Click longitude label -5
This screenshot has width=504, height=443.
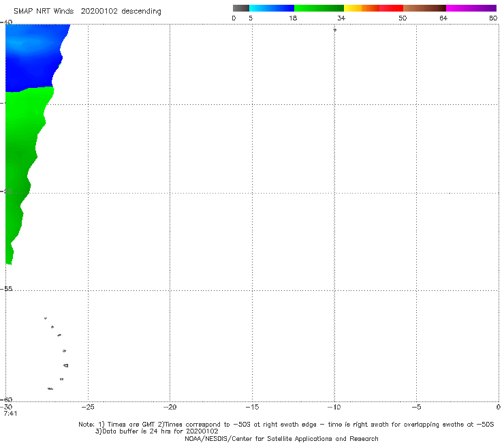(416, 407)
